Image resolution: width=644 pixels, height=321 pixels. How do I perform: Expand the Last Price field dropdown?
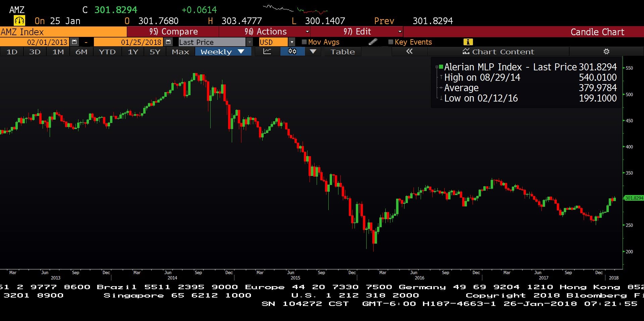249,42
